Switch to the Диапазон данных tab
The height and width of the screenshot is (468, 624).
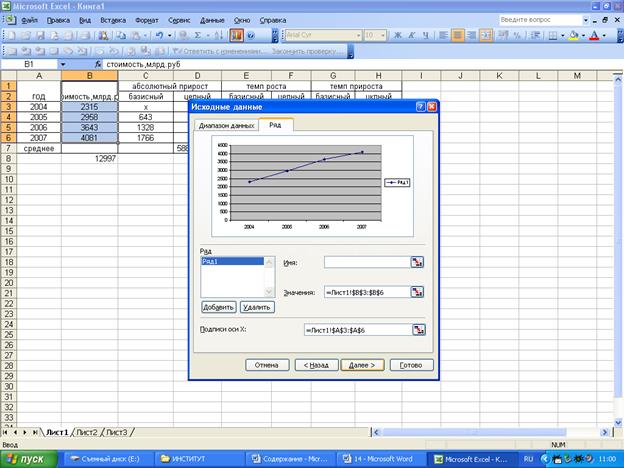click(226, 125)
